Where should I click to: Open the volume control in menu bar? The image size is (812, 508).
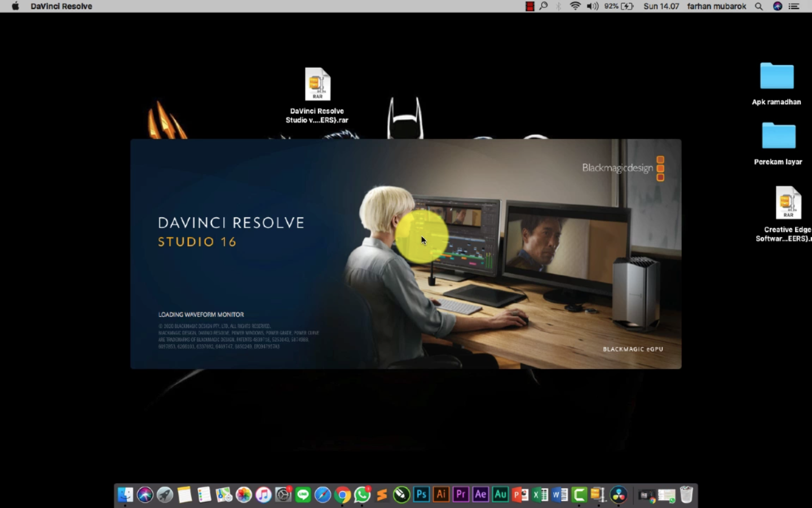coord(592,6)
